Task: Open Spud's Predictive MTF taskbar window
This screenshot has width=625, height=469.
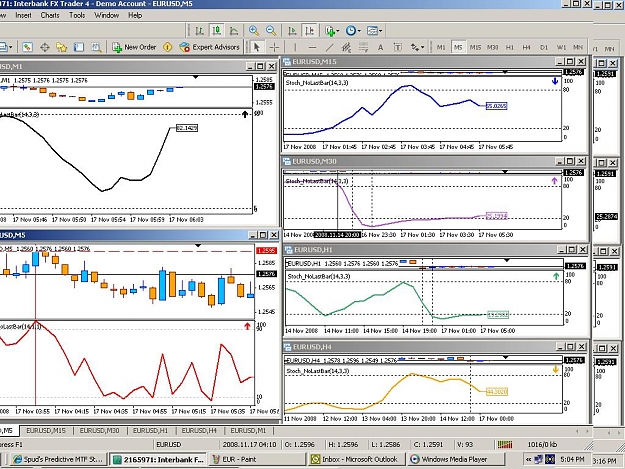Action: (59, 459)
